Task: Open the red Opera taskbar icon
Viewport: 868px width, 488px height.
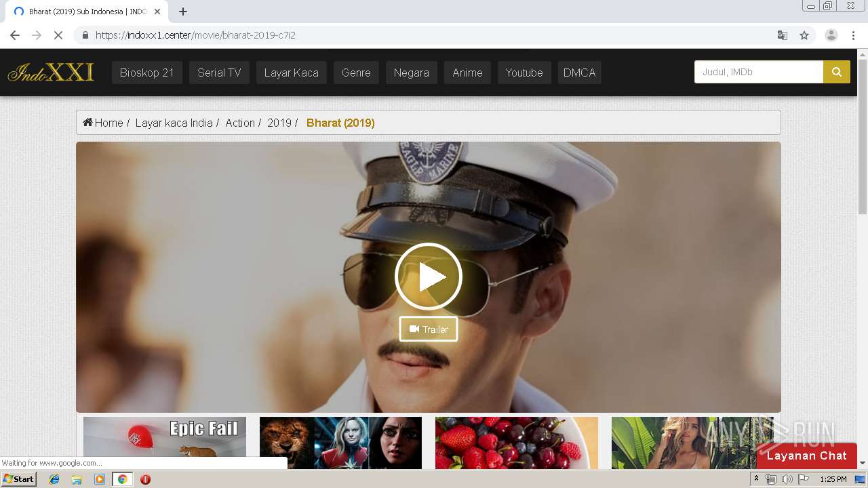Action: coord(145,479)
